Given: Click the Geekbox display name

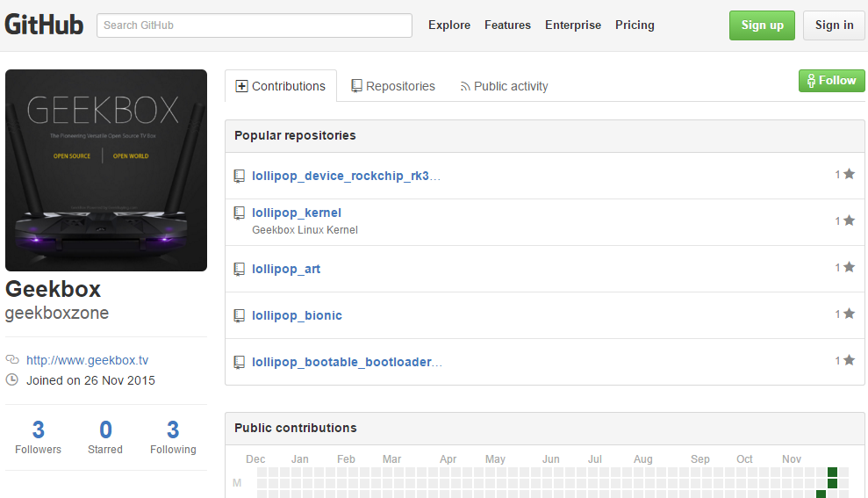Looking at the screenshot, I should click(x=54, y=289).
